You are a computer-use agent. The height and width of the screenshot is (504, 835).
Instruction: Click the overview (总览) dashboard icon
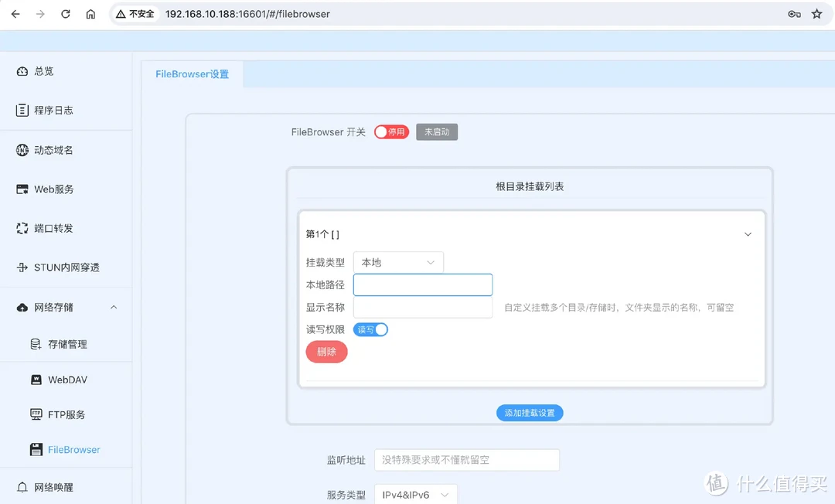[x=22, y=71]
